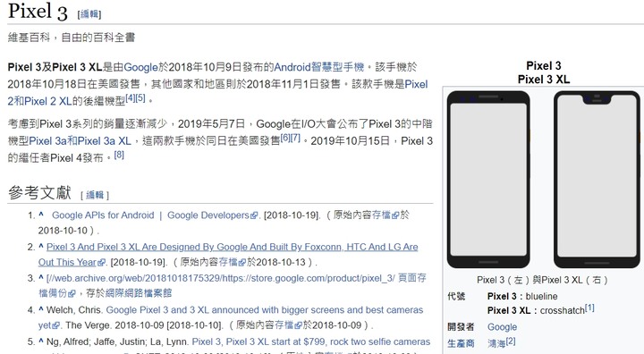Click back-reference caret of reference 1

(x=41, y=214)
